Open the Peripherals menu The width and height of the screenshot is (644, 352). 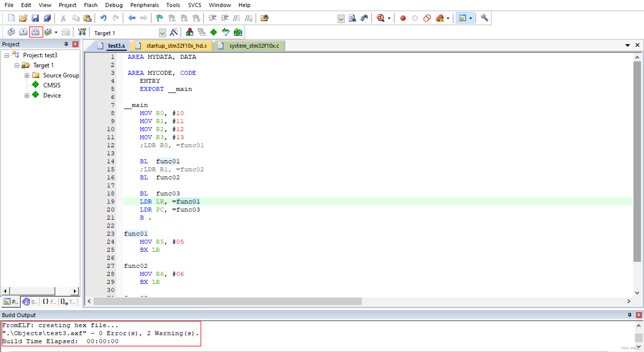coord(144,5)
